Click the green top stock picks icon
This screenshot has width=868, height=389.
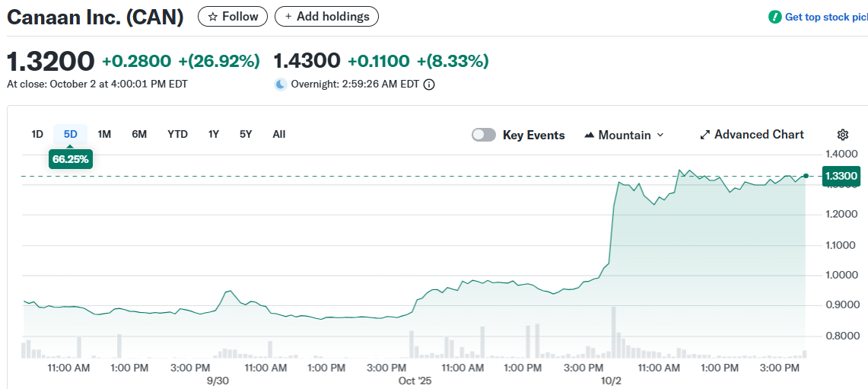pos(775,17)
